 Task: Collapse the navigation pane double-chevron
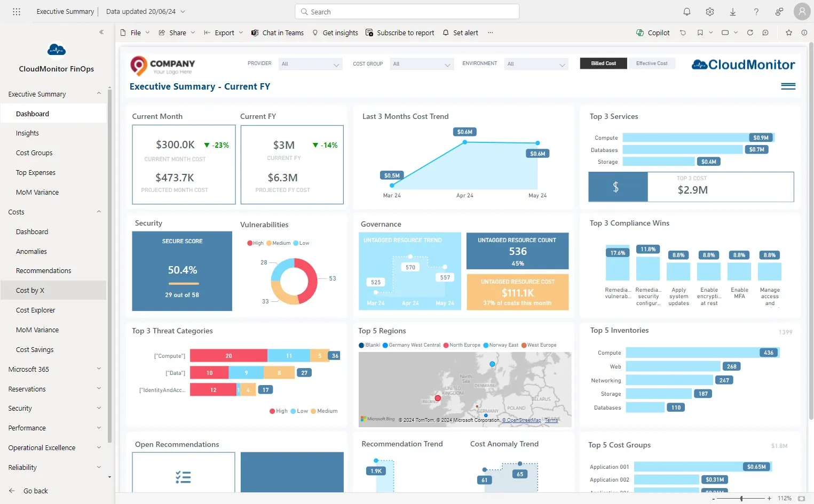coord(101,32)
